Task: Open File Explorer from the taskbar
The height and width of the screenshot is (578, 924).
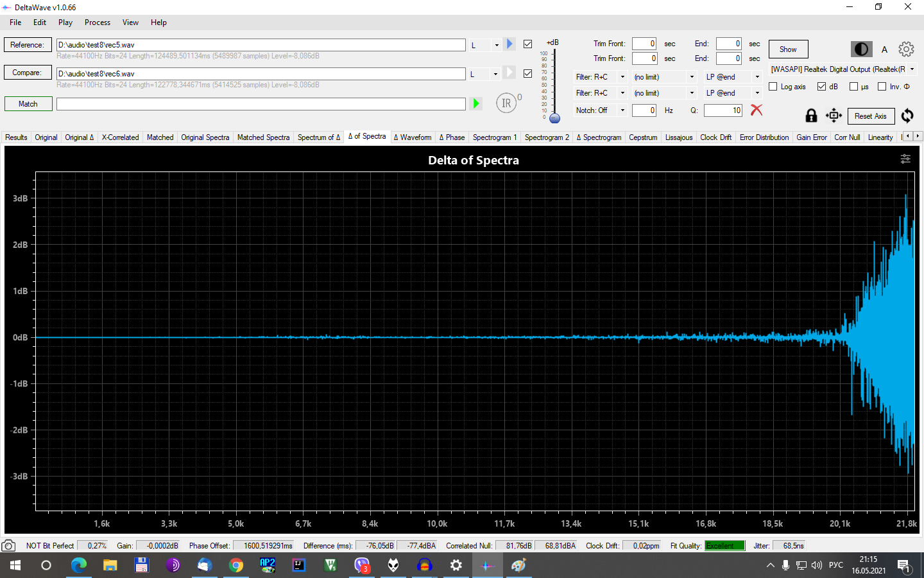Action: coord(110,565)
